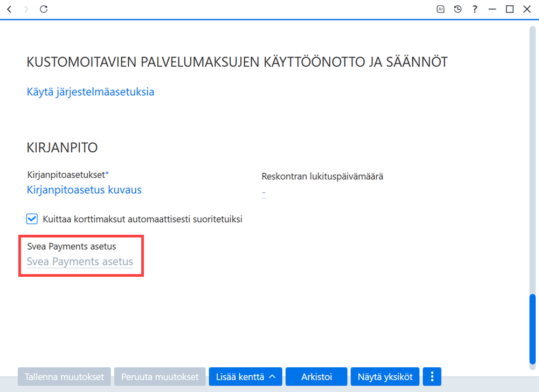Open help via the question mark icon
The image size is (539, 392).
[475, 9]
